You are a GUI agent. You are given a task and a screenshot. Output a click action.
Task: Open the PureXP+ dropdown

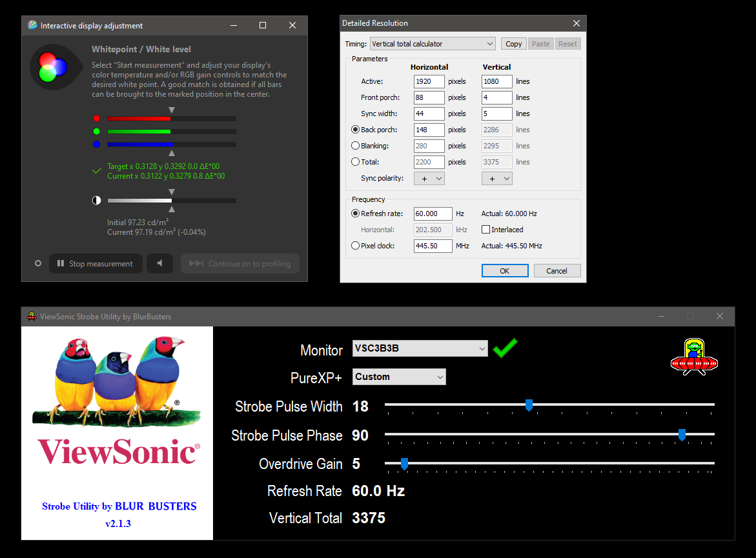click(x=398, y=376)
